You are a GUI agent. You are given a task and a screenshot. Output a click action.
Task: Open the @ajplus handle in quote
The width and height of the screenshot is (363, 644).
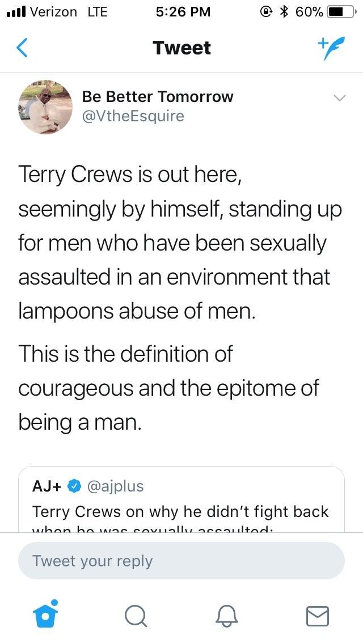pyautogui.click(x=116, y=486)
